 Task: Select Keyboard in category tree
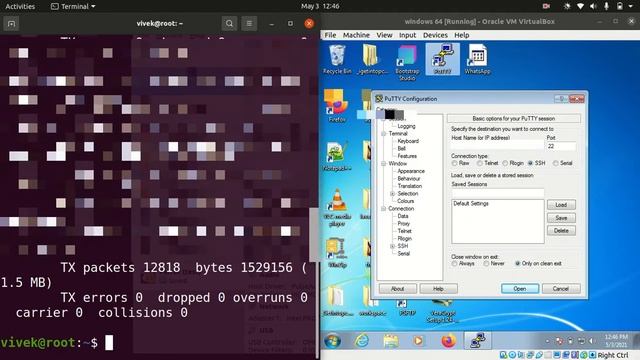point(408,141)
